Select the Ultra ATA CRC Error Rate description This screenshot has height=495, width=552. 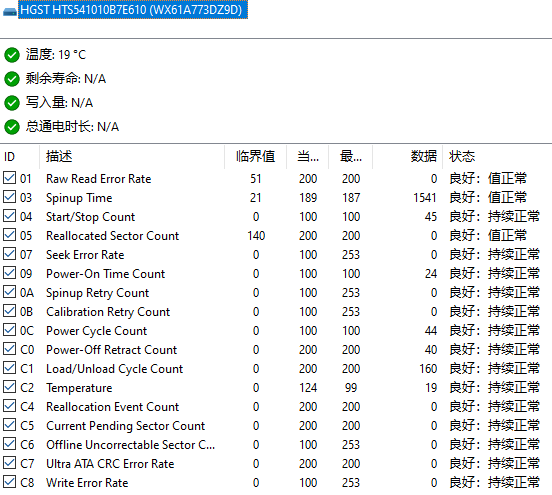pos(110,464)
